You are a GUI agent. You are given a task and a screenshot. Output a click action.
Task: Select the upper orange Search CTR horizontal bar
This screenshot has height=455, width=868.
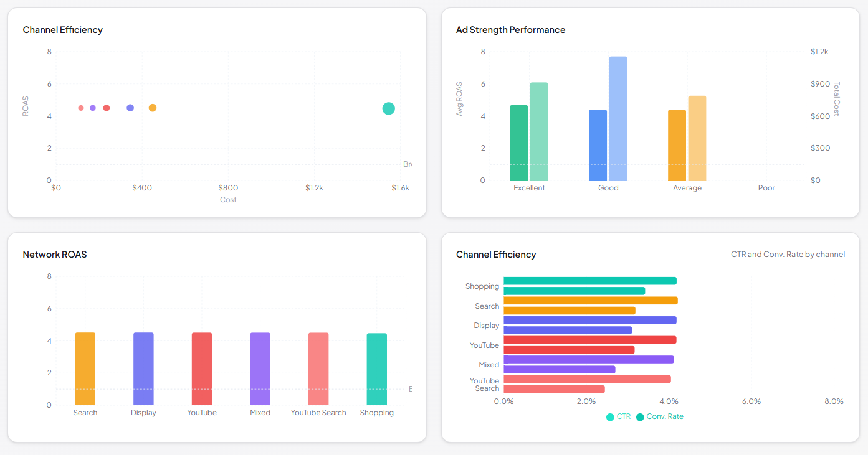click(x=591, y=301)
